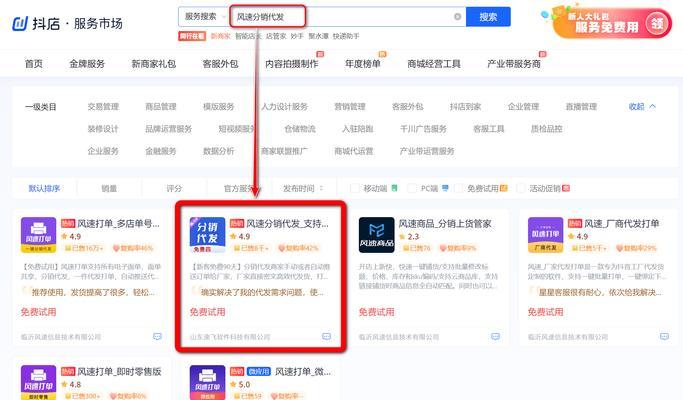683x400 pixels.
Task: Select 营销管理 category
Action: tap(350, 106)
